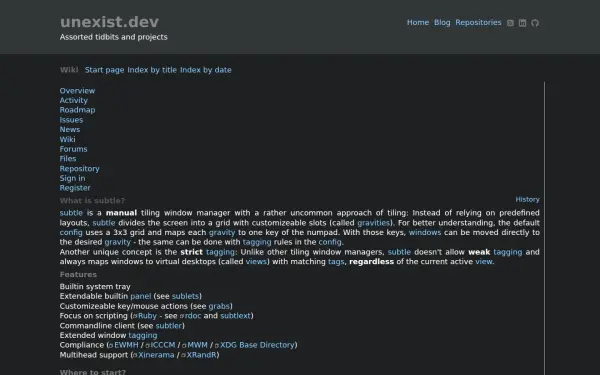This screenshot has height=375, width=600.
Task: Open Wiki link below News
Action: tap(67, 139)
